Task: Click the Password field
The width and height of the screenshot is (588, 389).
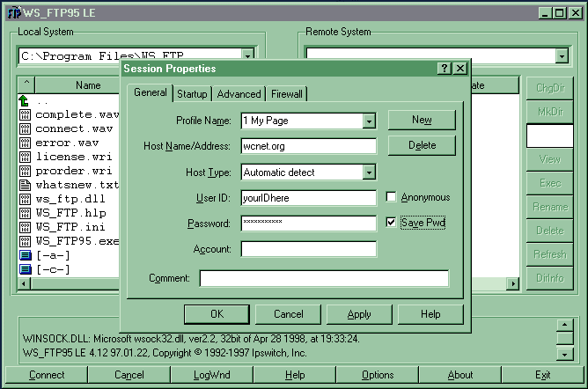Action: (309, 224)
